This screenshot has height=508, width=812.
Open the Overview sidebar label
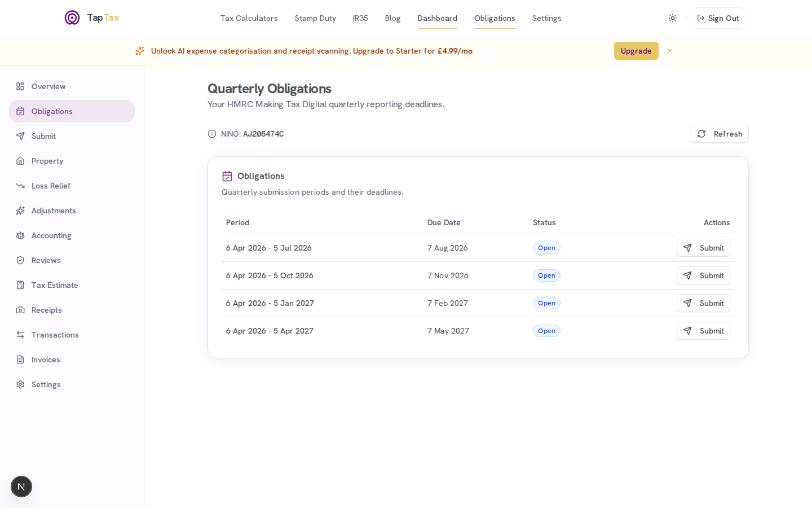pos(48,86)
